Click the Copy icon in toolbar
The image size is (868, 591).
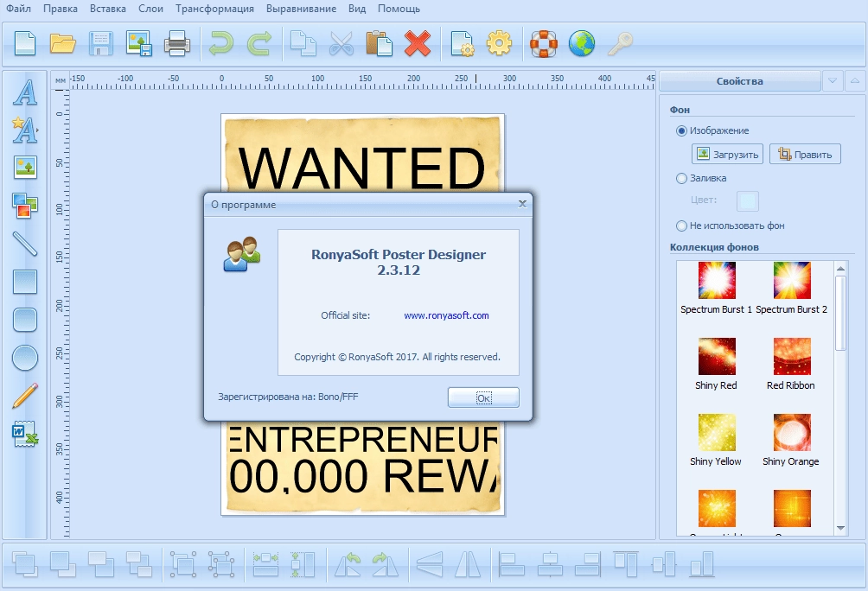303,43
